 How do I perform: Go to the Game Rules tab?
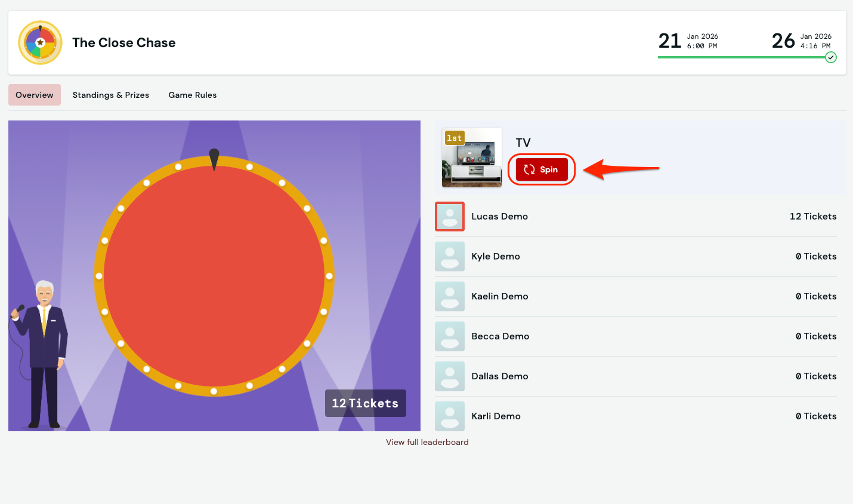192,95
